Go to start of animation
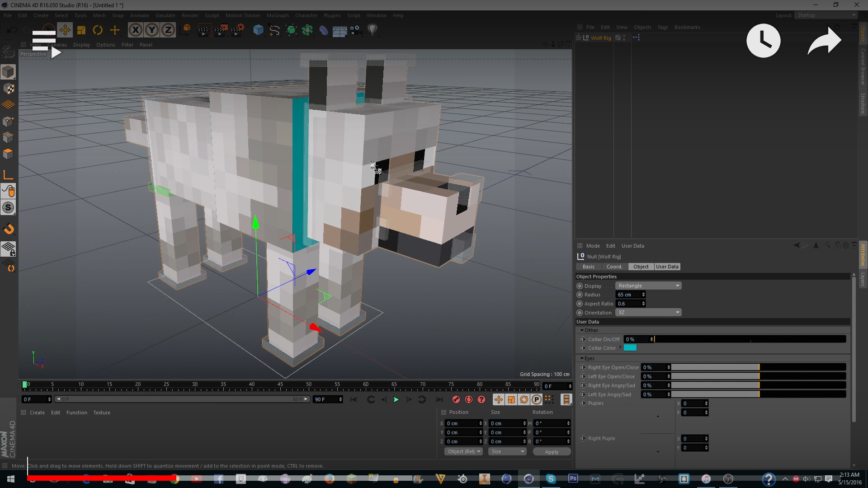Viewport: 868px width, 488px height. 354,399
